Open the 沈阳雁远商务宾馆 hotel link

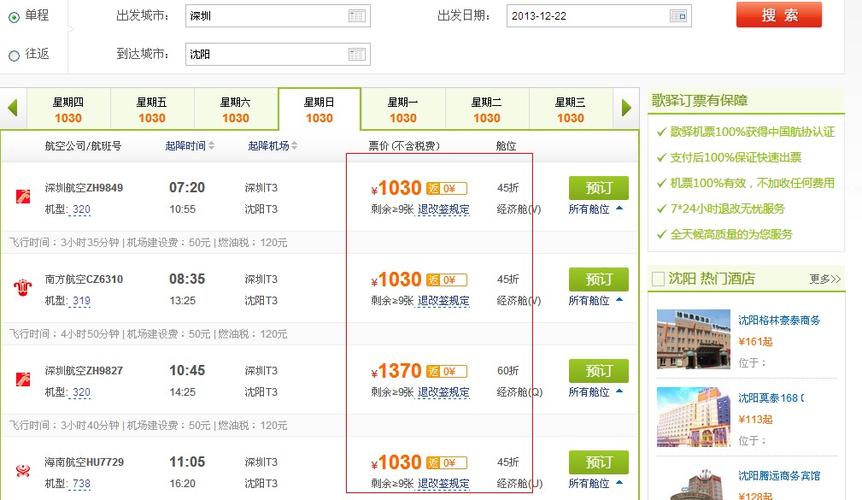coord(779,476)
